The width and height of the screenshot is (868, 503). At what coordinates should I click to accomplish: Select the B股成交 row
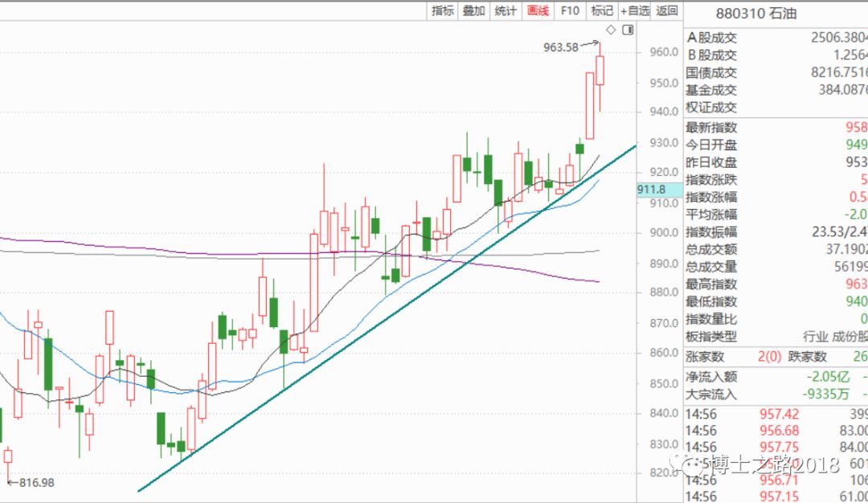click(776, 55)
